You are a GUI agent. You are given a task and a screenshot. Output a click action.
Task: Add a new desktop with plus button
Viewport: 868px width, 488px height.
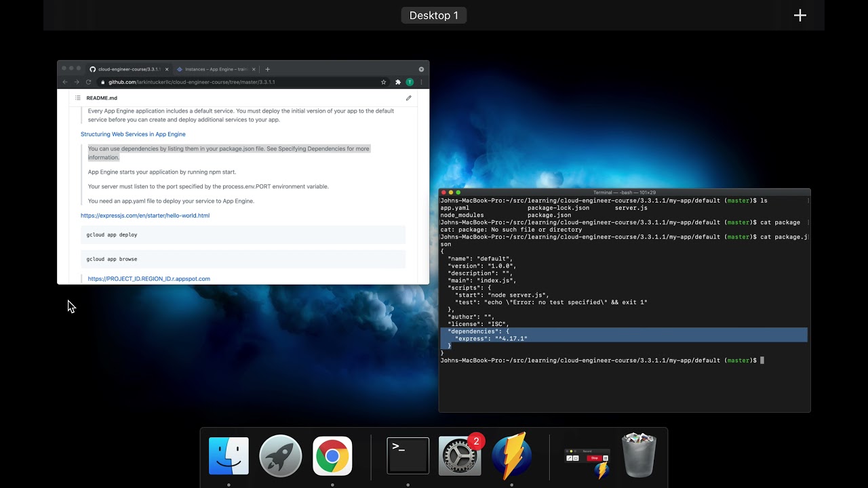pyautogui.click(x=800, y=16)
